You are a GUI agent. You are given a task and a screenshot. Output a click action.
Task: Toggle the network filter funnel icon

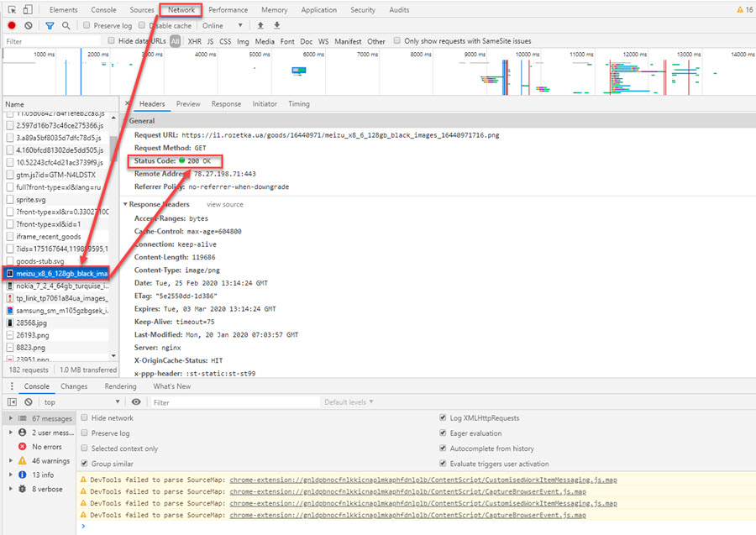point(50,25)
